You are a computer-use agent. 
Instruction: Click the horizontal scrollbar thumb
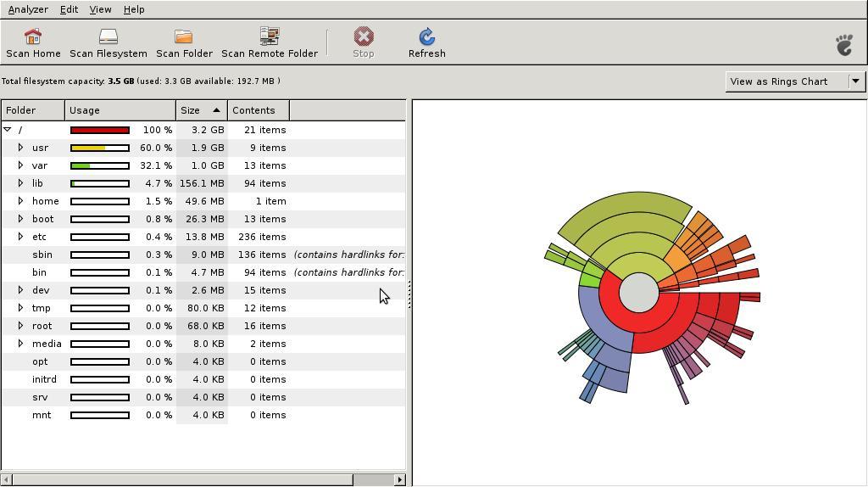tap(182, 480)
